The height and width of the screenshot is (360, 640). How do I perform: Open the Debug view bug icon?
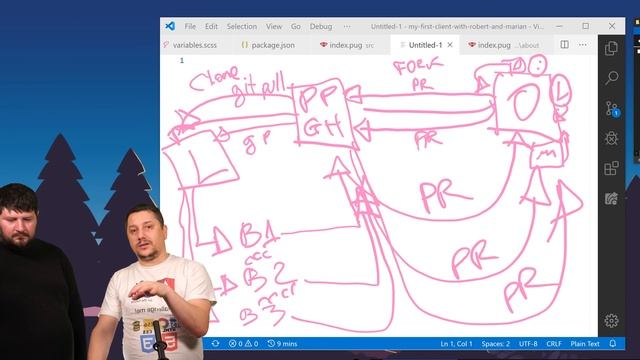(611, 138)
